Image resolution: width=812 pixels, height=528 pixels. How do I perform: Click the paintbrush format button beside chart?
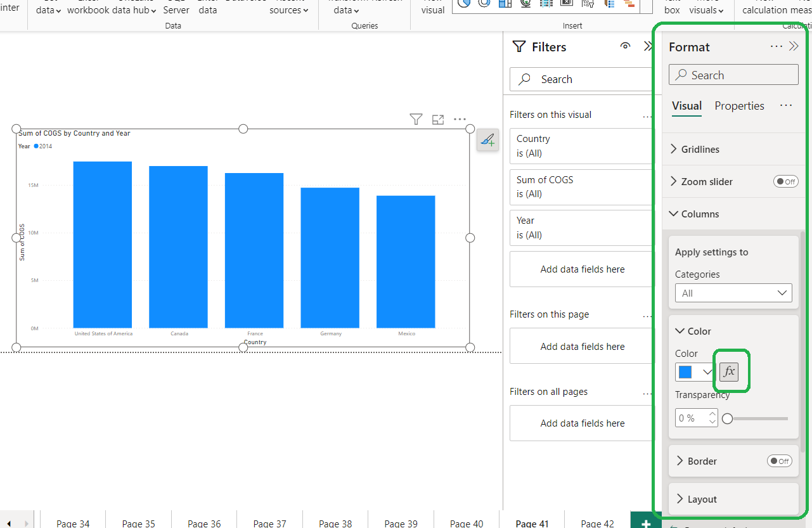[487, 140]
